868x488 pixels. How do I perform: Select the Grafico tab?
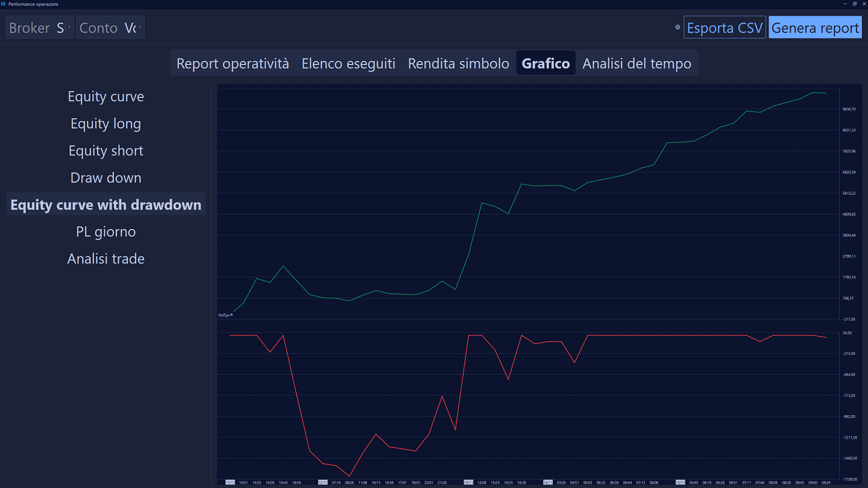click(x=545, y=63)
